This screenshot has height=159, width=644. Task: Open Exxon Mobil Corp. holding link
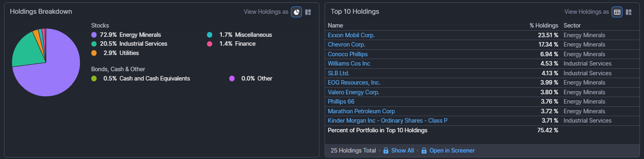(x=351, y=35)
